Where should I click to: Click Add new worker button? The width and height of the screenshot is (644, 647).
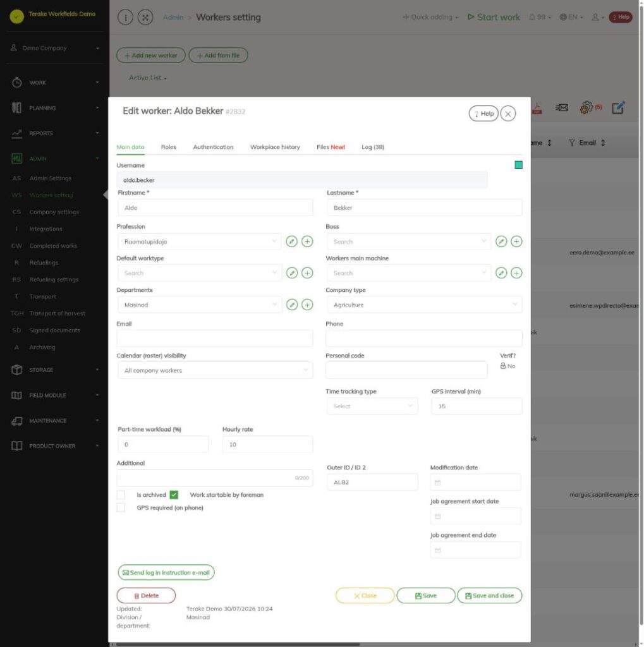tap(150, 56)
